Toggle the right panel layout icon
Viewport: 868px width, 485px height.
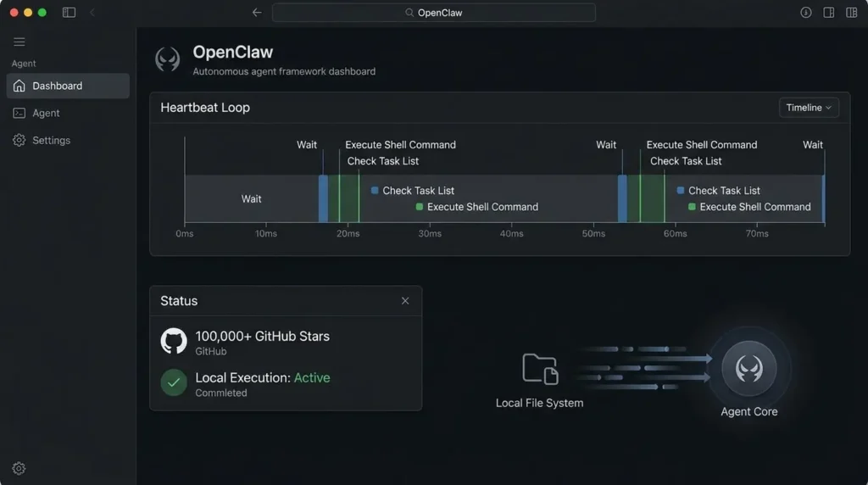coord(829,12)
